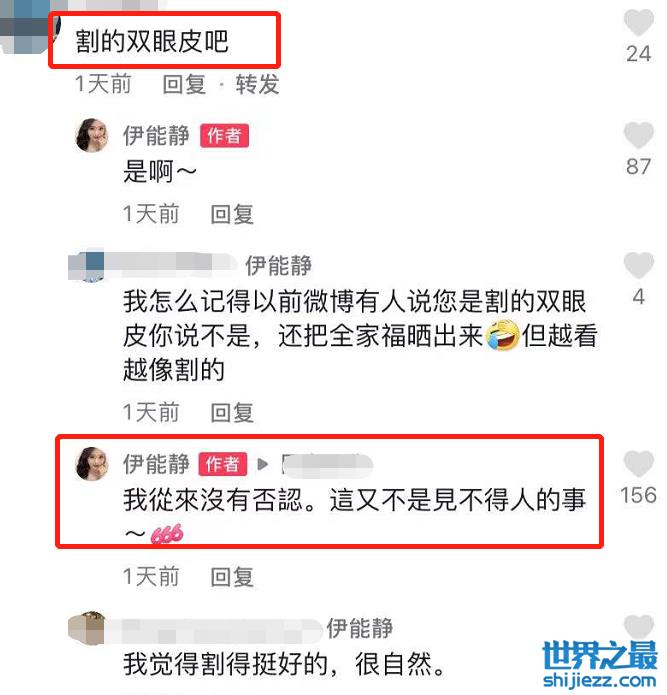Open the 伊能静 mention in the third comment
Screen dimensions: 667x695
pyautogui.click(x=278, y=266)
